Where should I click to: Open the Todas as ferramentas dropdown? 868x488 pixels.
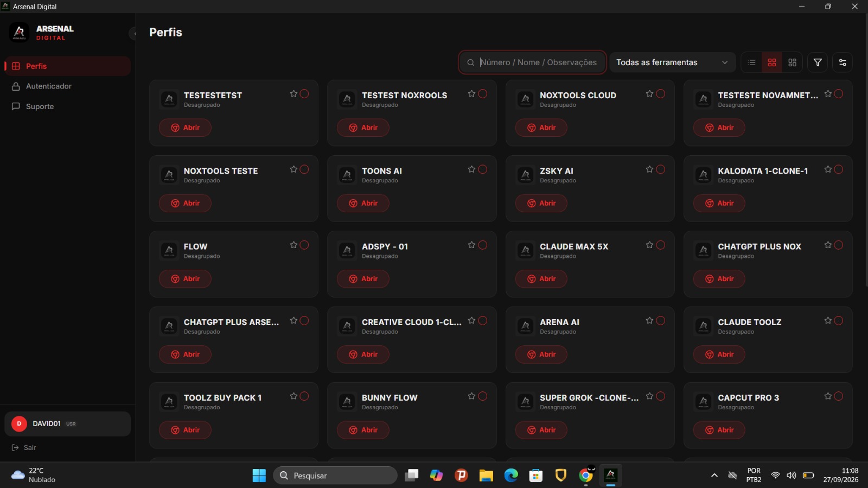(672, 62)
